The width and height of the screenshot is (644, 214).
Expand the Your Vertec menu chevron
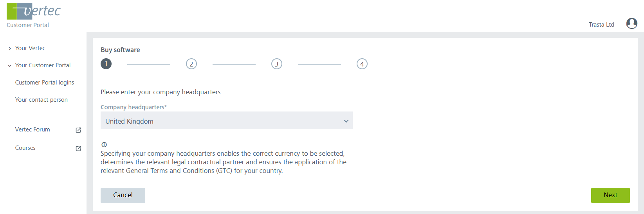click(x=10, y=49)
